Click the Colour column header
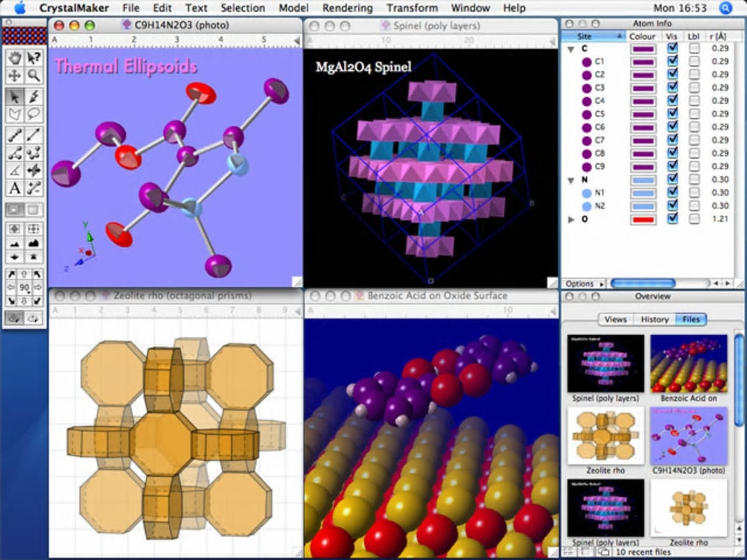The width and height of the screenshot is (747, 560). pos(642,36)
